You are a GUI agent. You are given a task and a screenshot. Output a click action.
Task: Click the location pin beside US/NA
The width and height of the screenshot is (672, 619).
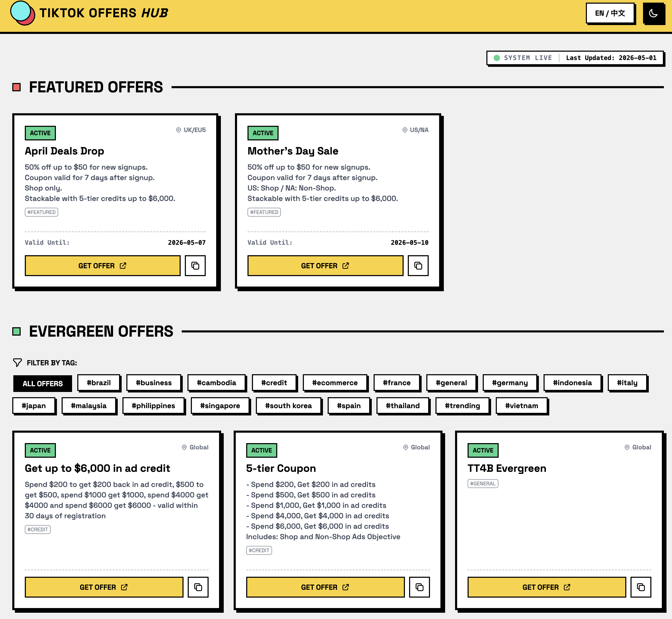click(405, 130)
